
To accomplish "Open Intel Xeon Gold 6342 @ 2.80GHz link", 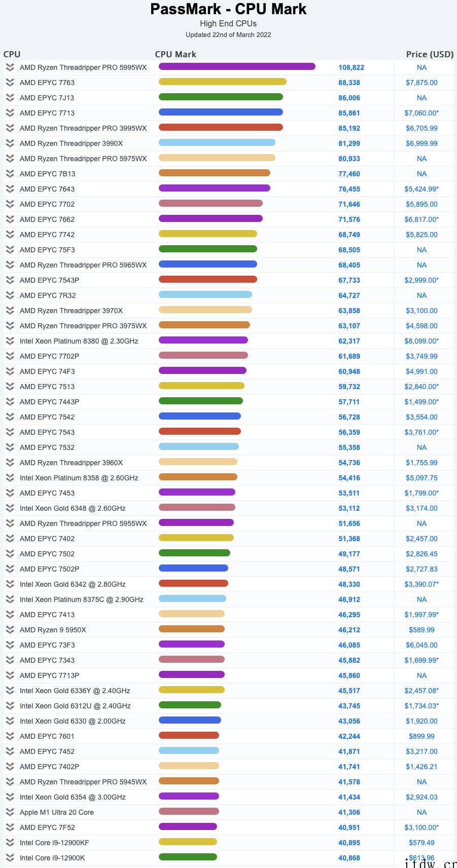I will pyautogui.click(x=73, y=584).
